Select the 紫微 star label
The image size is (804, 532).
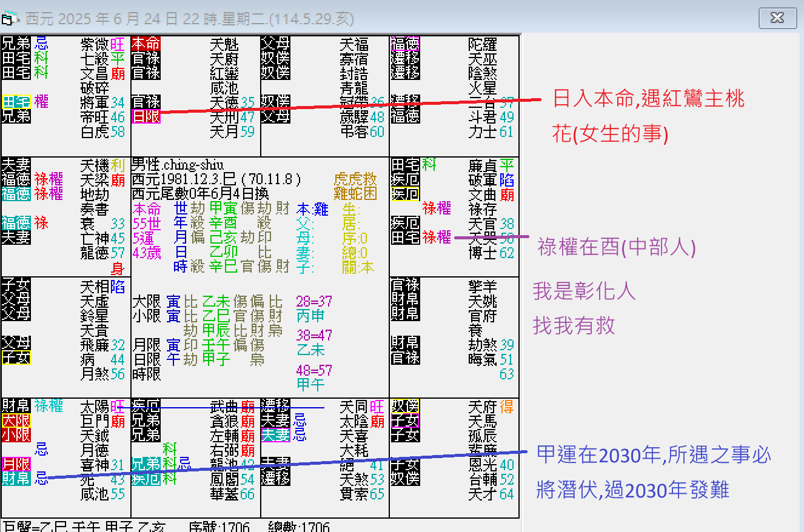click(95, 44)
